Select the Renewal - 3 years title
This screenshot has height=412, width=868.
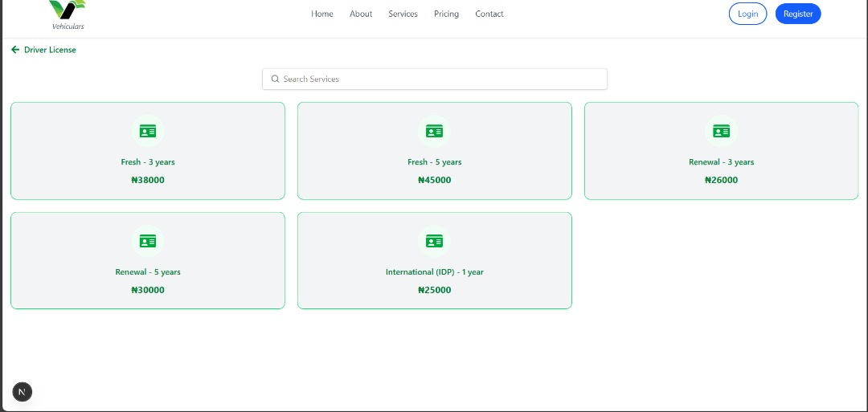pos(721,162)
